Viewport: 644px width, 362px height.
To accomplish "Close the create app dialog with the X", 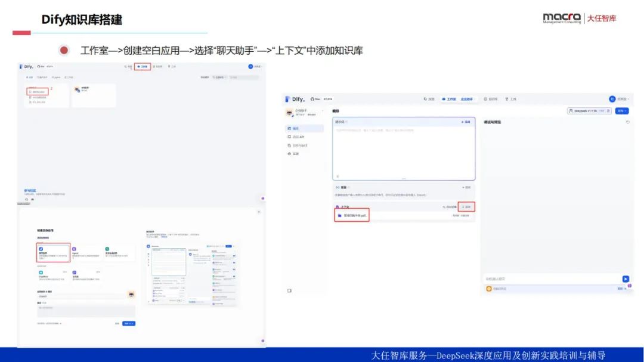I will (x=259, y=212).
